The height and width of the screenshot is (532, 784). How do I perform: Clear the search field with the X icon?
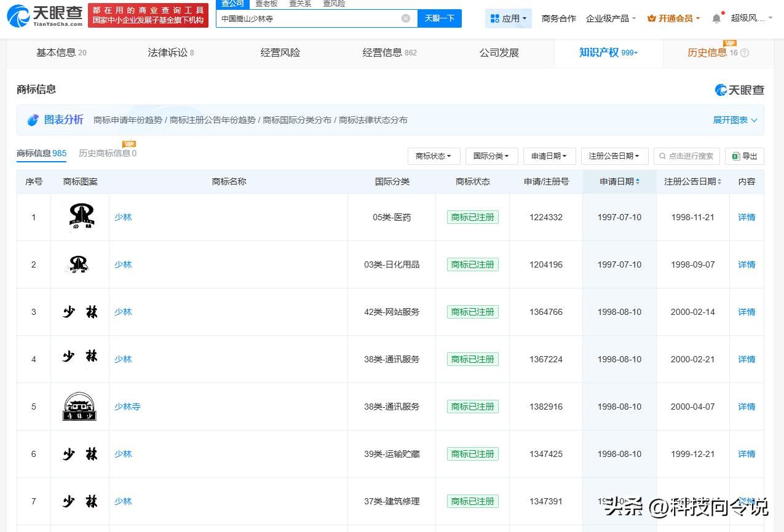click(406, 18)
